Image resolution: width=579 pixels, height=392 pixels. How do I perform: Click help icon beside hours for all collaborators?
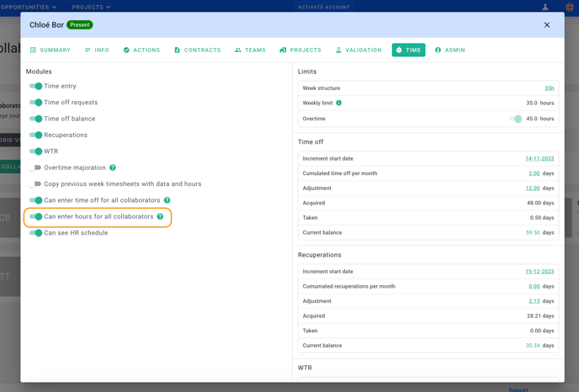pos(160,216)
